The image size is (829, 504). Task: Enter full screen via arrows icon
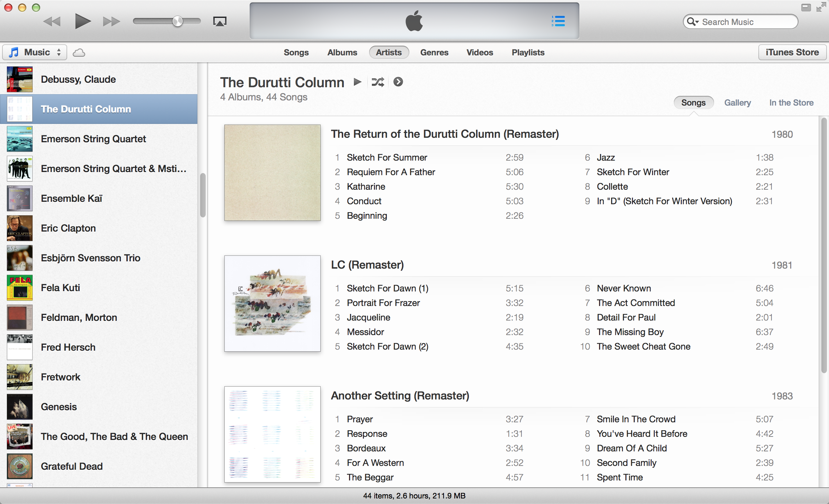821,7
